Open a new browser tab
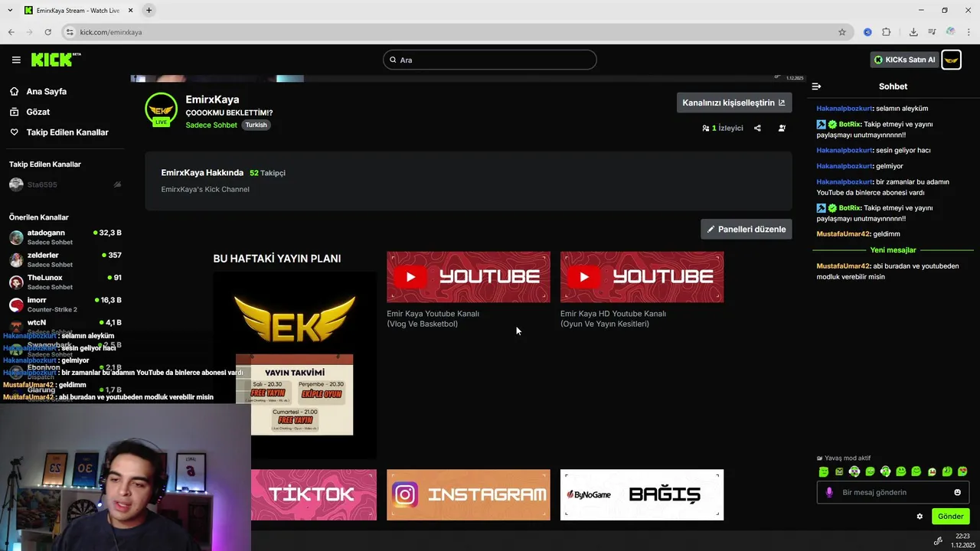The width and height of the screenshot is (980, 551). click(x=149, y=10)
